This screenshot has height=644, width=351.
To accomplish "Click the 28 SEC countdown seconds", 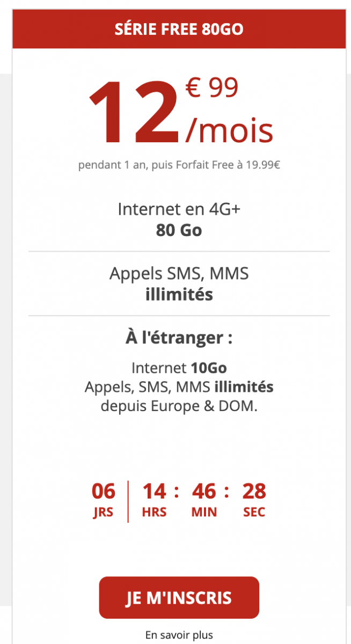I will [x=254, y=499].
